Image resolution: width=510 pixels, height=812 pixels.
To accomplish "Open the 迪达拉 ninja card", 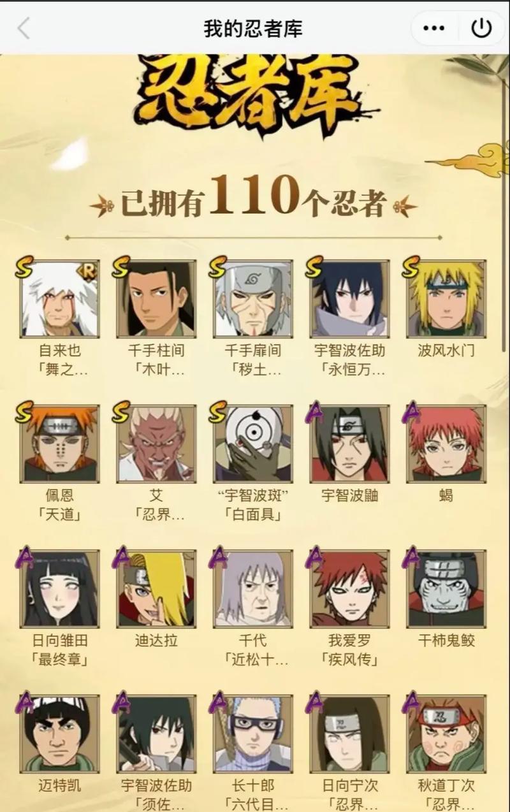I will [x=156, y=588].
